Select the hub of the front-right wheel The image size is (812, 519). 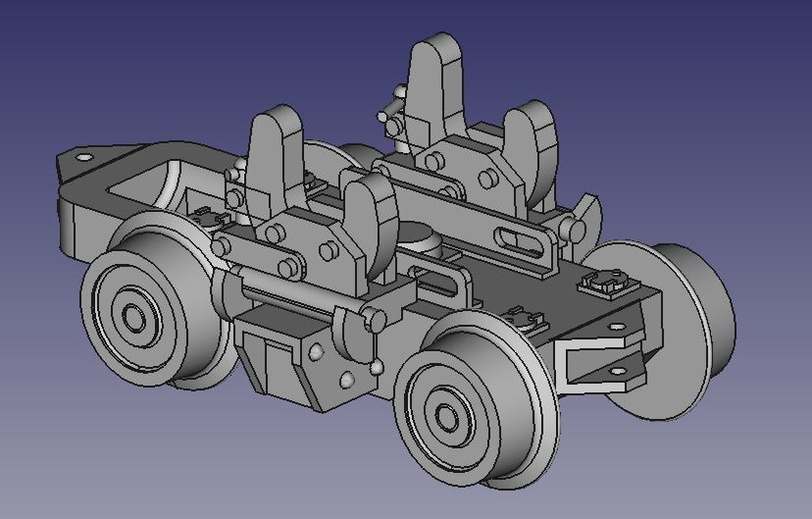(x=446, y=417)
